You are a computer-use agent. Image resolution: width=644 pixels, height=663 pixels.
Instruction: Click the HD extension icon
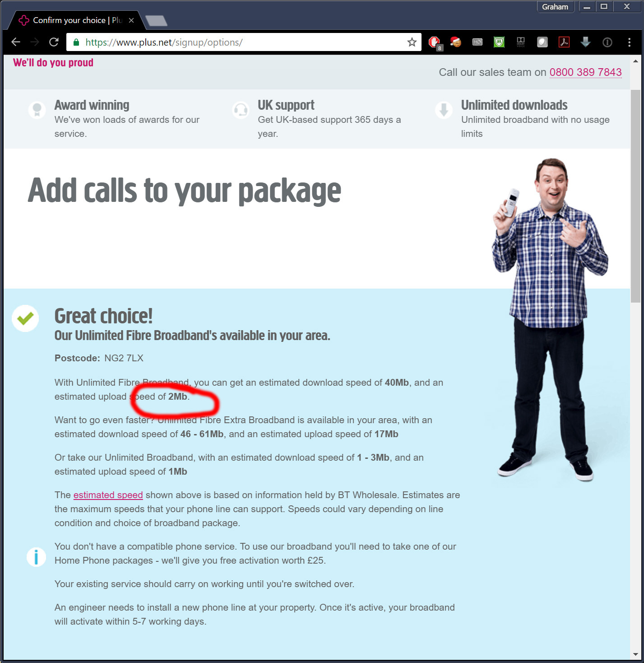click(477, 42)
